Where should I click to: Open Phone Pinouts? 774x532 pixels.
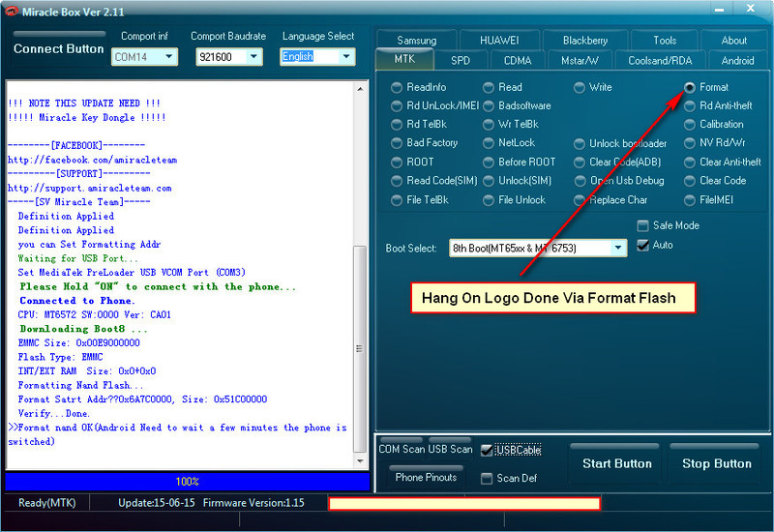[426, 477]
